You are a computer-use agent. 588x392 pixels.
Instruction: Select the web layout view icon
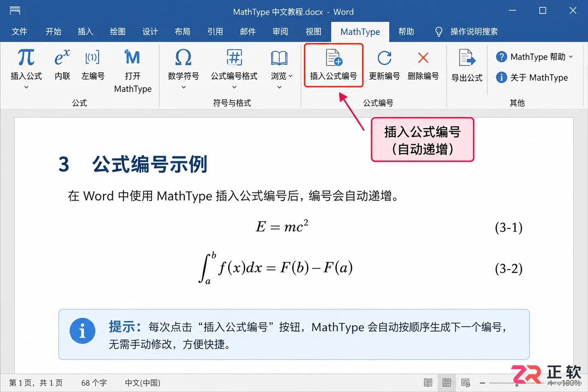click(465, 383)
